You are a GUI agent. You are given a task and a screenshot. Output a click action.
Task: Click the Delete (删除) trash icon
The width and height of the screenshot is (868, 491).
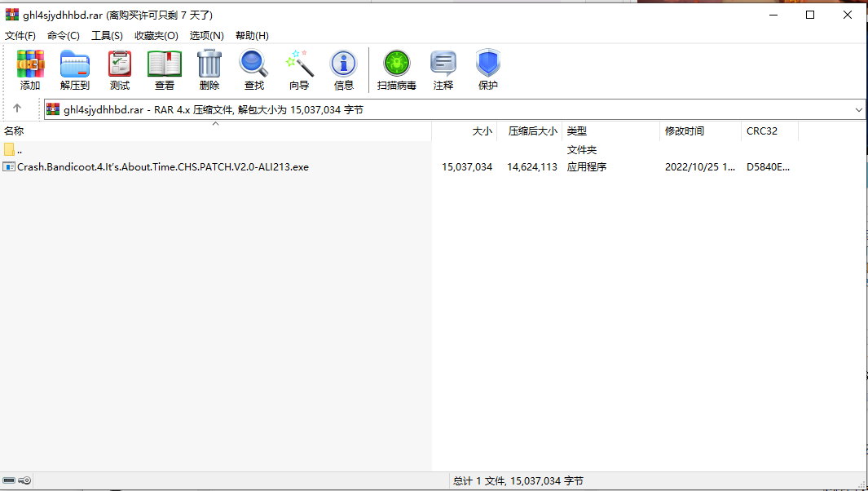click(209, 70)
